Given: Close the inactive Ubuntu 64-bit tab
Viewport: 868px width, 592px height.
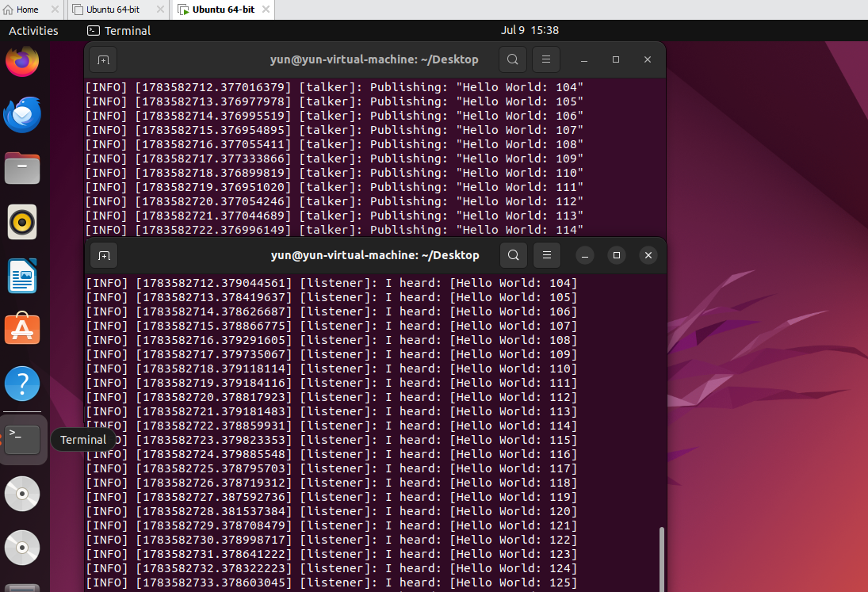Looking at the screenshot, I should 160,10.
